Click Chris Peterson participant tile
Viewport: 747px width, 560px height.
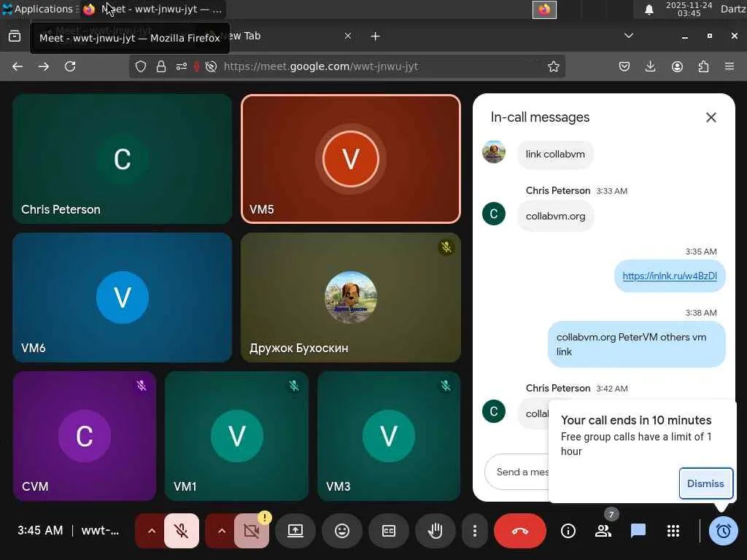point(123,158)
